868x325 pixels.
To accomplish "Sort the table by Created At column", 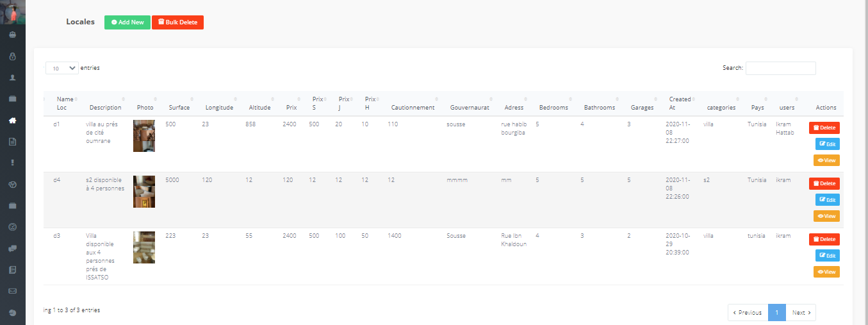I will click(x=682, y=103).
